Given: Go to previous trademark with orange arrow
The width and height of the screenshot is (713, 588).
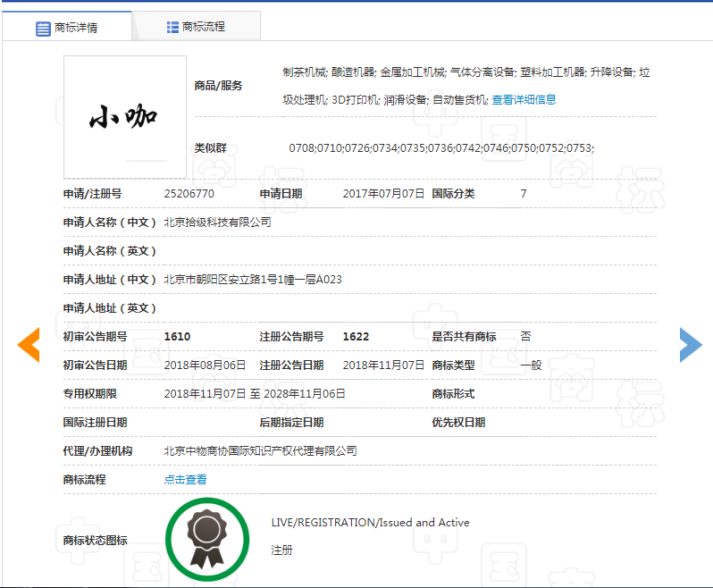Looking at the screenshot, I should pos(29,345).
